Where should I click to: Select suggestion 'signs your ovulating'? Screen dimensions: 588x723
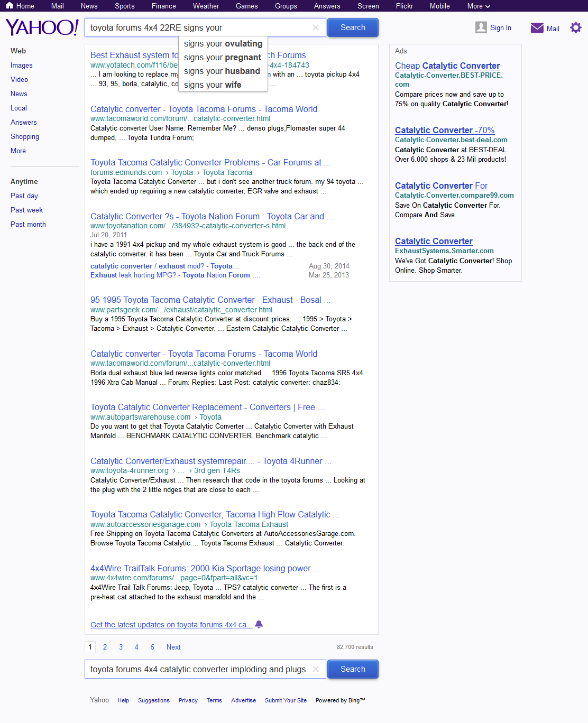point(223,43)
